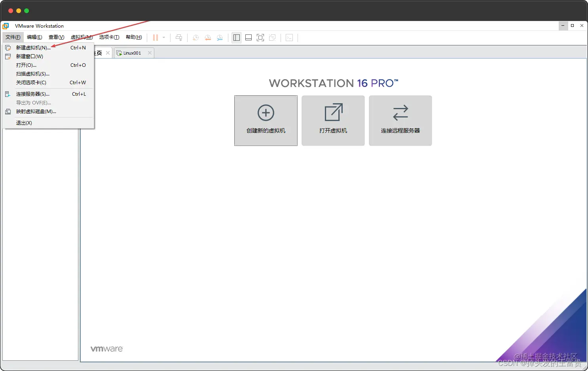Click the Ctrl+O shortcut text

tap(78, 65)
